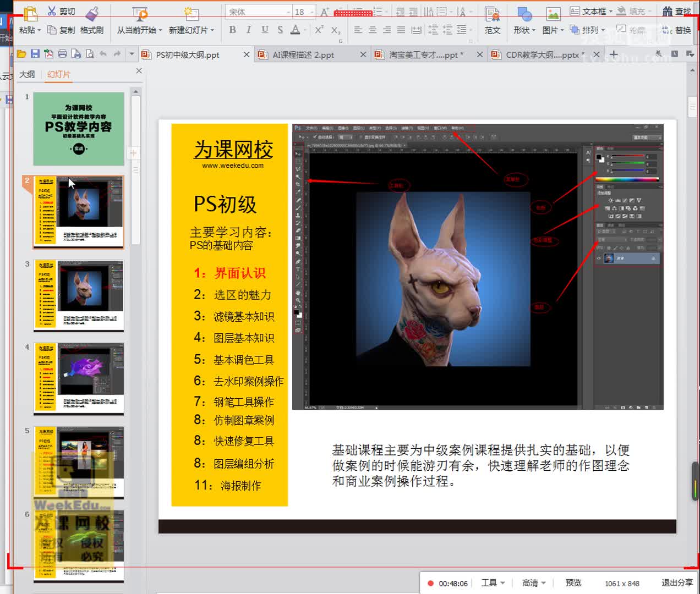700x594 pixels.
Task: Start slideshow from current slide icon
Action: tap(140, 13)
